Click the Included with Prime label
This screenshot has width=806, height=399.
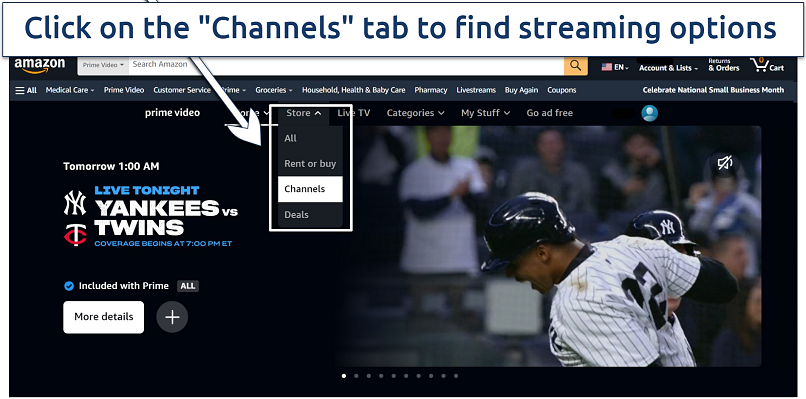(x=123, y=286)
